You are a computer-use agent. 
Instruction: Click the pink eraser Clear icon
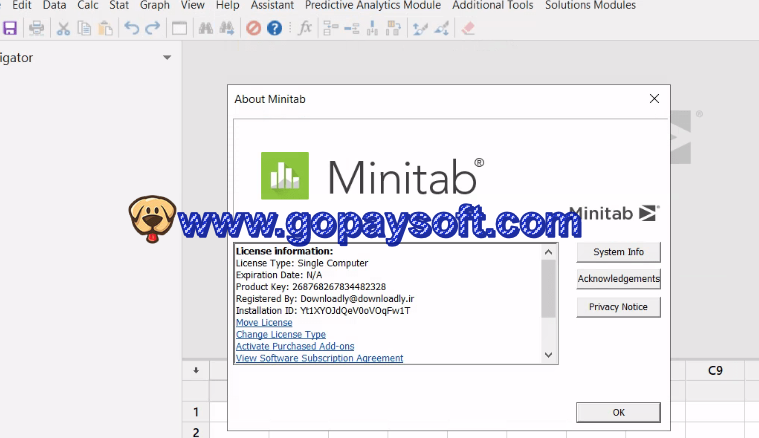(468, 28)
